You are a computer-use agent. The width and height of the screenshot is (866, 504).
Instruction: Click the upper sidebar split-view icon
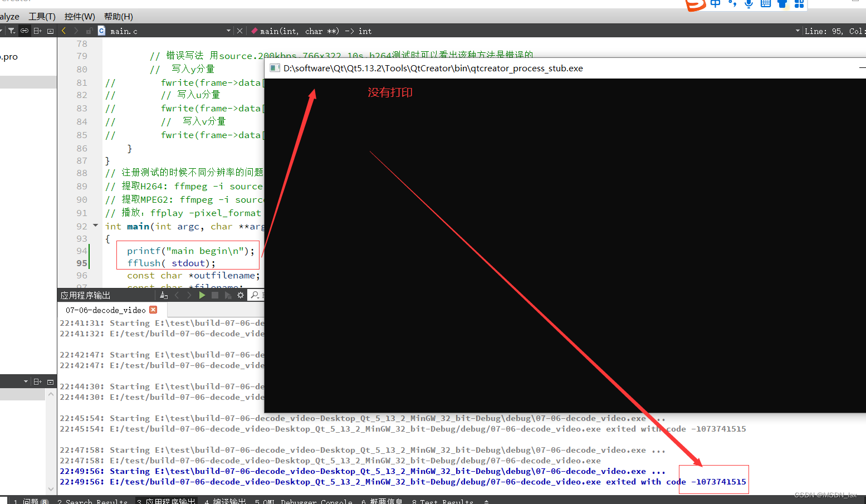[38, 31]
